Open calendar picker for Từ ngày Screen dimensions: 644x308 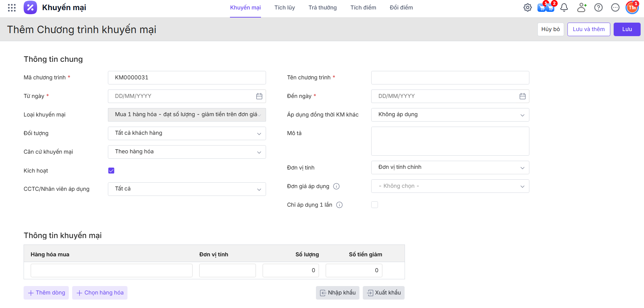coord(259,96)
